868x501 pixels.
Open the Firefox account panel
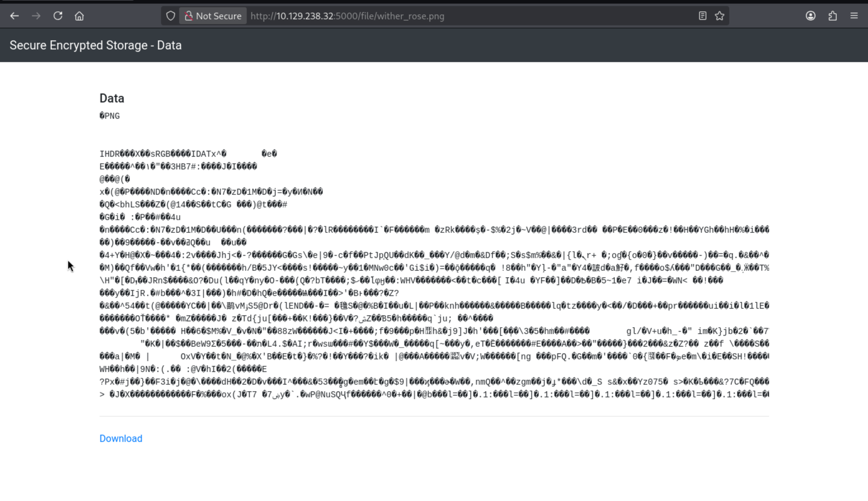coord(810,16)
